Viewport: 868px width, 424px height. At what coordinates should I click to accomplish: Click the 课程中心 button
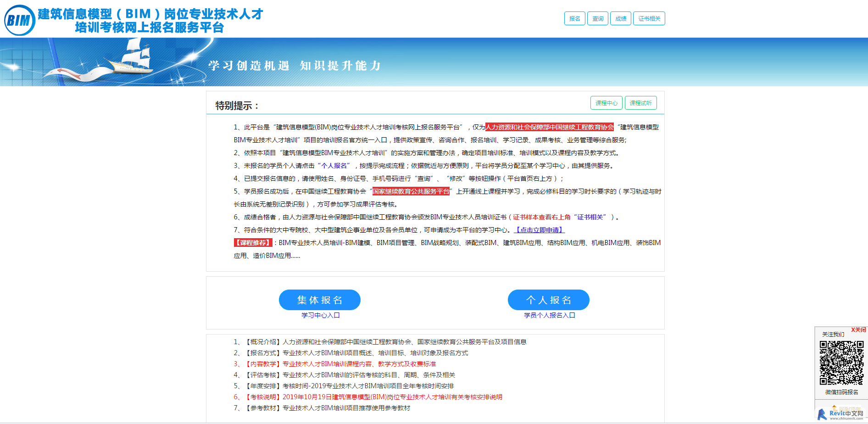coord(606,103)
